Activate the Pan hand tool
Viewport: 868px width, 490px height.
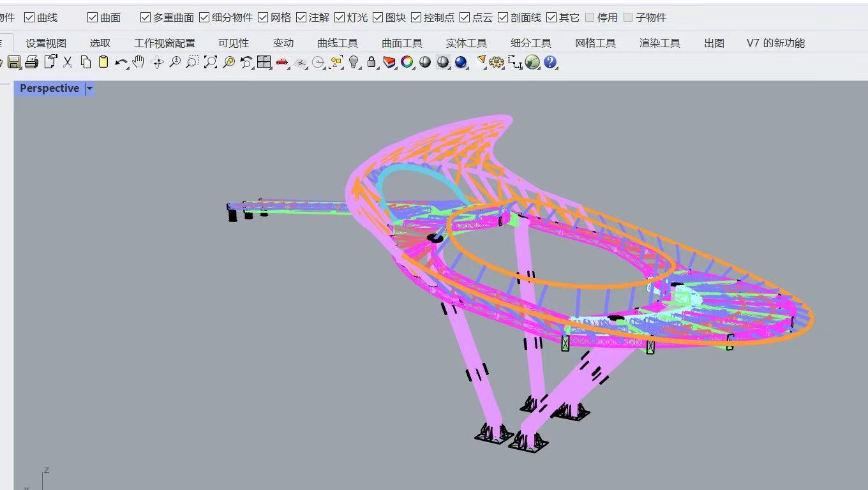point(138,63)
